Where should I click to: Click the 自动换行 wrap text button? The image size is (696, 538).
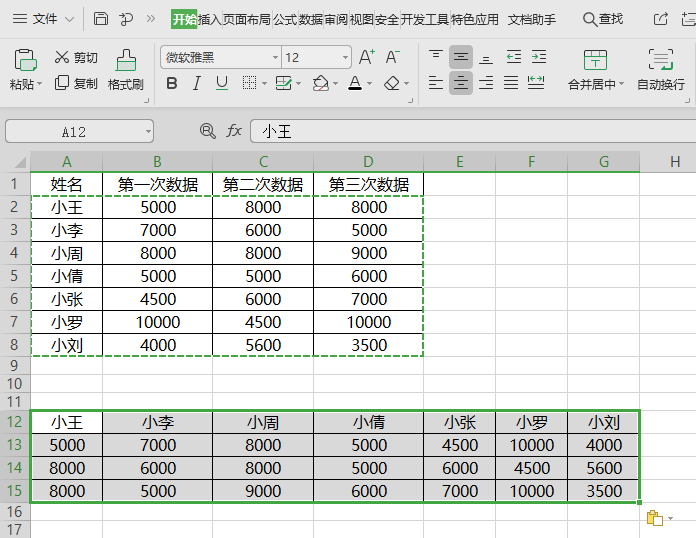coord(660,69)
